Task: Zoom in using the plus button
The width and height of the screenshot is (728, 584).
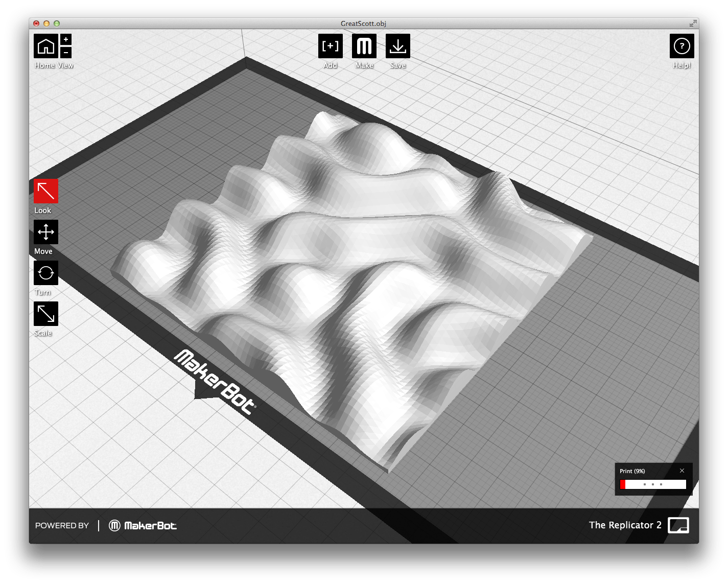Action: point(65,38)
